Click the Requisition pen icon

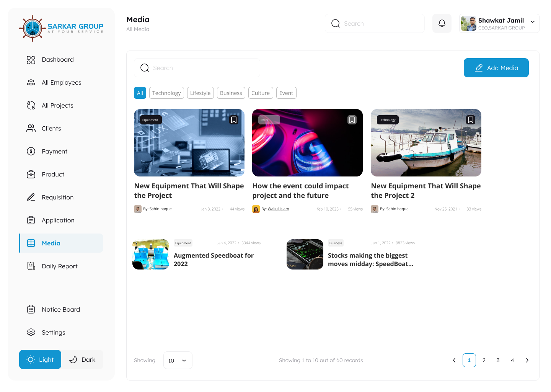(x=31, y=198)
